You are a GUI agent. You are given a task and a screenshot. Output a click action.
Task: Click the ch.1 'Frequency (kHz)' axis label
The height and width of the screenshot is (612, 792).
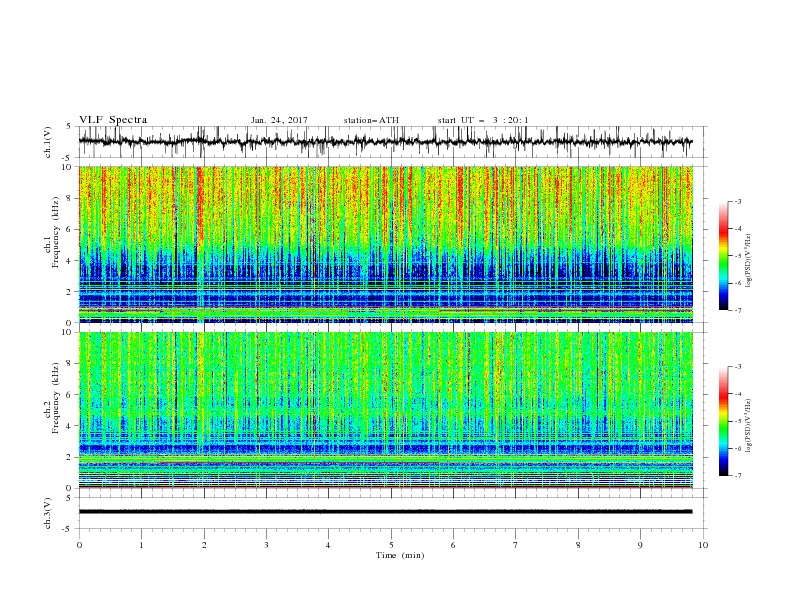coord(56,233)
